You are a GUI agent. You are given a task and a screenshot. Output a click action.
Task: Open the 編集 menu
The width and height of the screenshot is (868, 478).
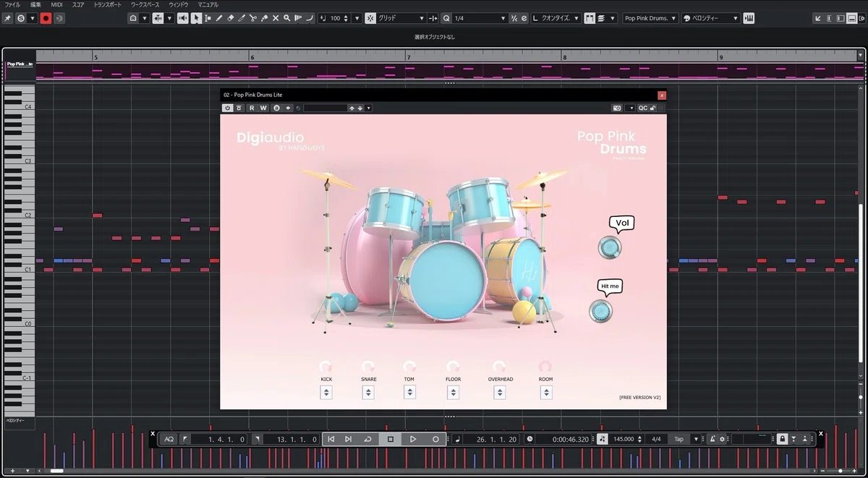[35, 4]
